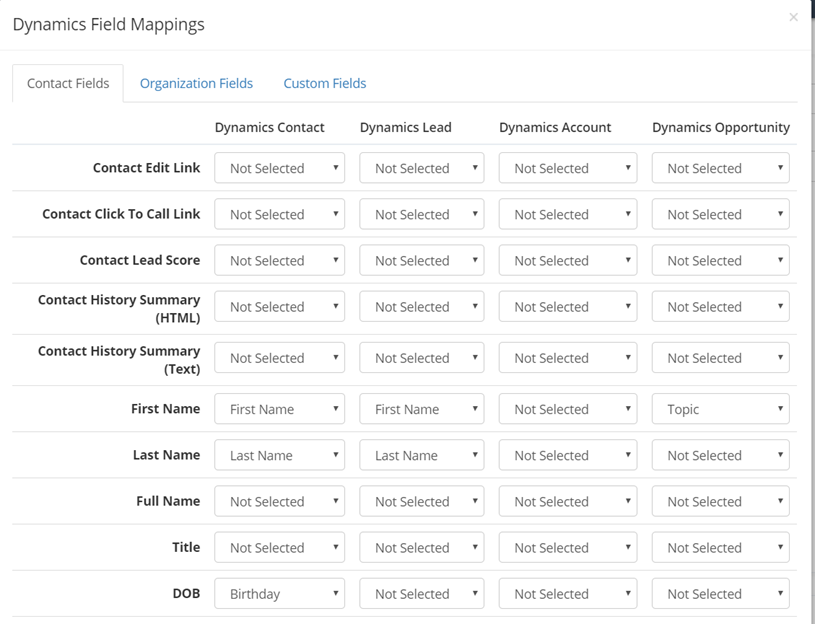
Task: Click the Dynamics Lead column header
Action: pos(405,128)
